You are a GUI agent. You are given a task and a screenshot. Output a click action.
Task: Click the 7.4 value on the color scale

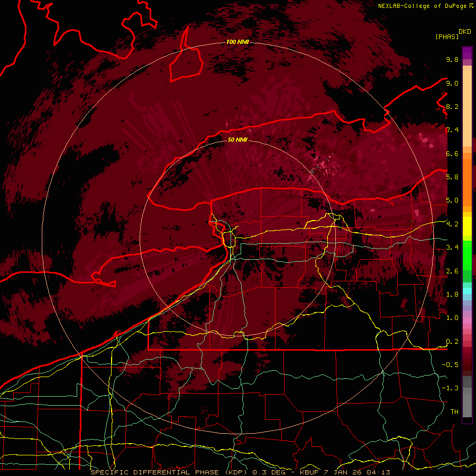(x=452, y=130)
